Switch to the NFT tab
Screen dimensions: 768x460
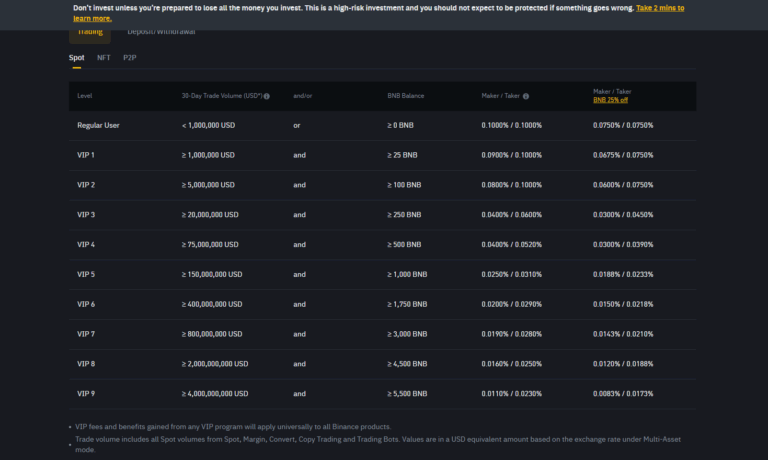pos(103,58)
